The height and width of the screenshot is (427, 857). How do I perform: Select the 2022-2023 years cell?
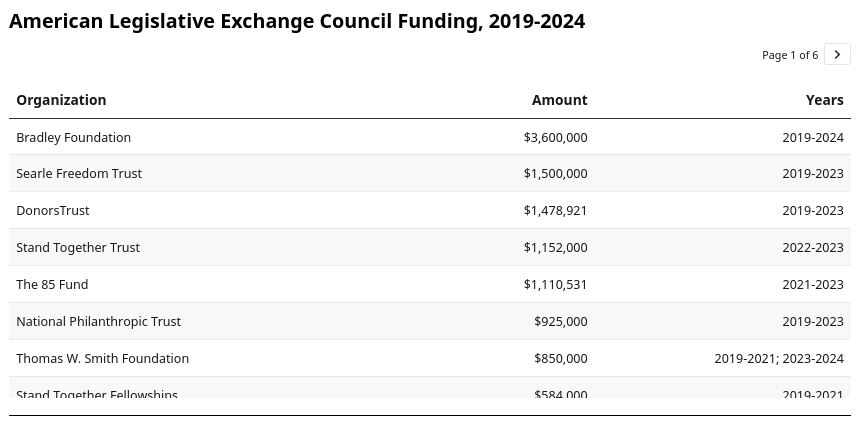click(813, 248)
